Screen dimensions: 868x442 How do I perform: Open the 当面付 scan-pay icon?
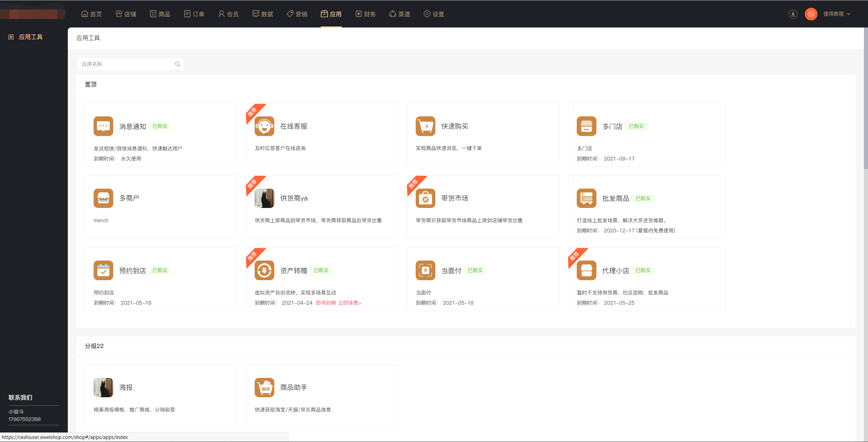426,270
